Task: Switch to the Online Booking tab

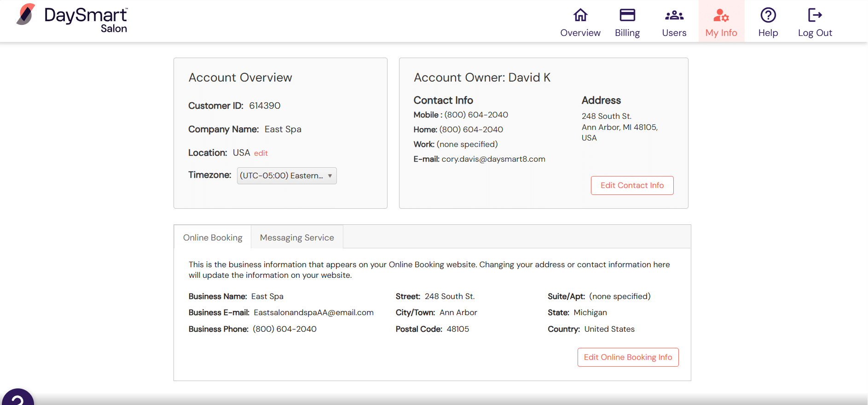Action: coord(213,237)
